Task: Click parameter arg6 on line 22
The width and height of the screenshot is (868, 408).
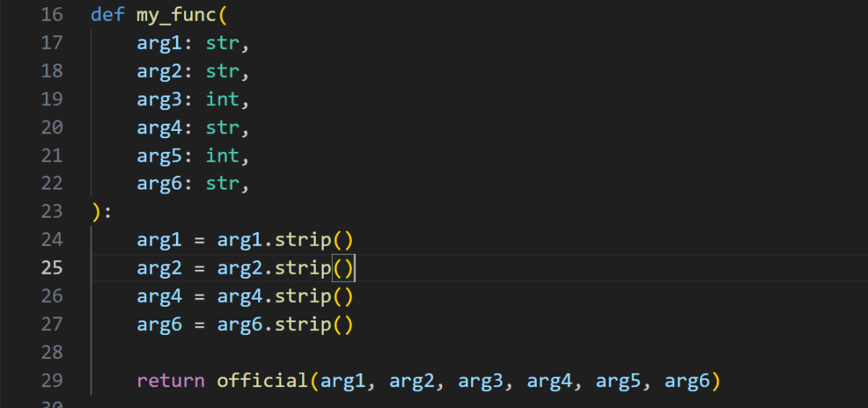Action: pyautogui.click(x=159, y=184)
